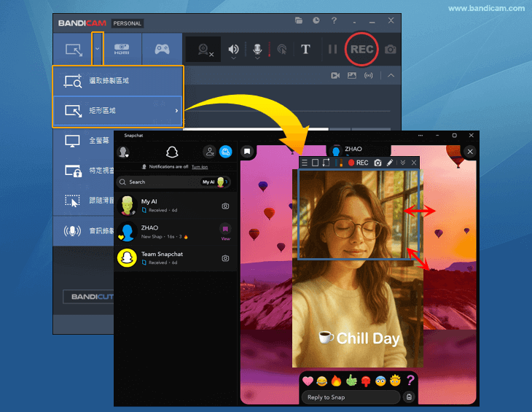Viewport: 532px width, 412px height.
Task: Turn on Snapchat notifications link
Action: click(x=200, y=167)
